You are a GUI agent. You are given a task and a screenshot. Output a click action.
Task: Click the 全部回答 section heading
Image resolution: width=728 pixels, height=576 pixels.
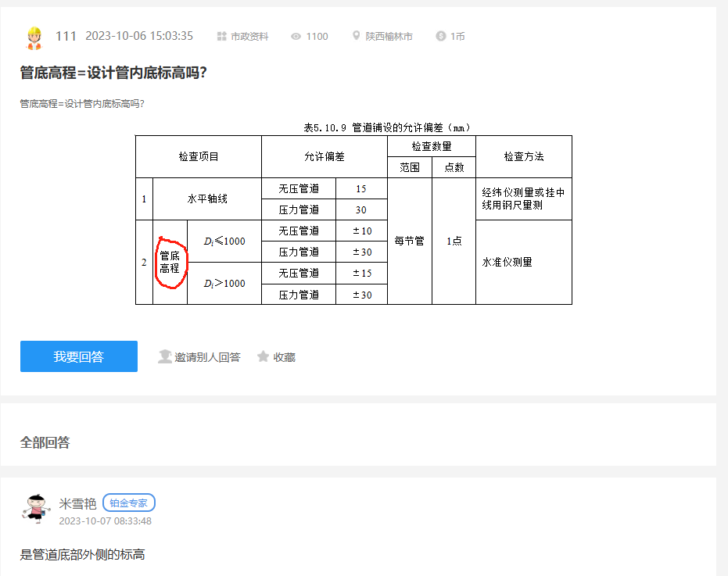click(x=45, y=442)
